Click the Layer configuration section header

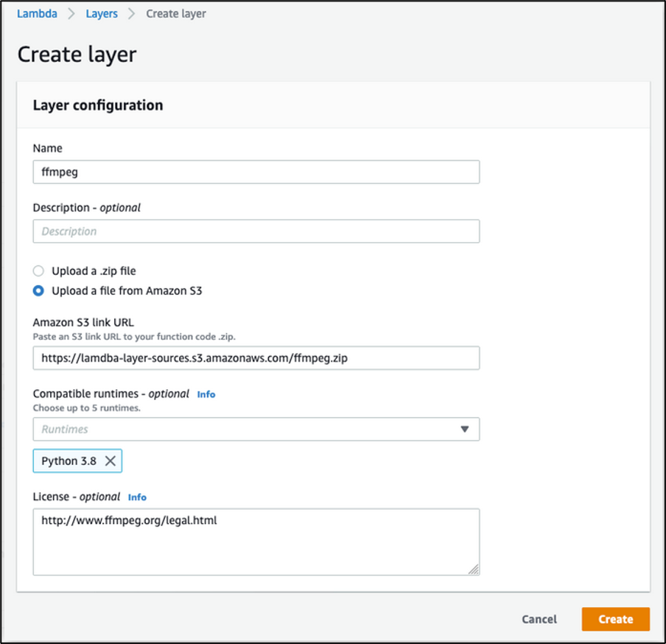point(97,105)
